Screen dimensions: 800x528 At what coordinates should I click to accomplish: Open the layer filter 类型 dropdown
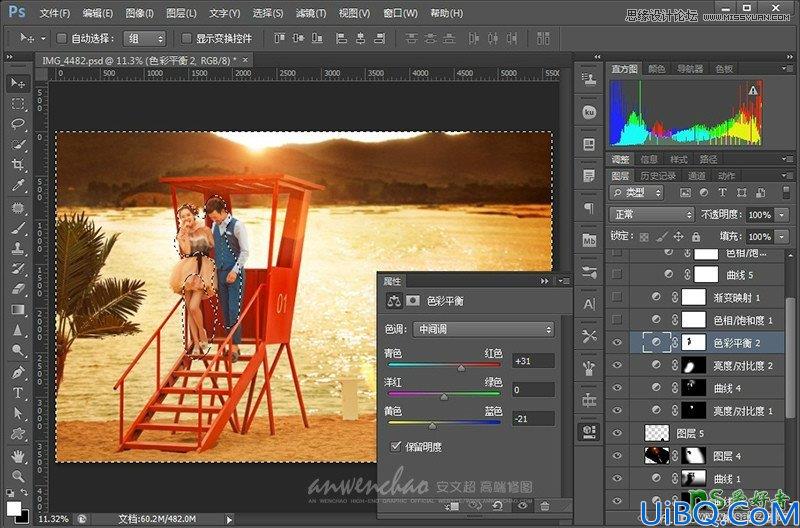636,192
